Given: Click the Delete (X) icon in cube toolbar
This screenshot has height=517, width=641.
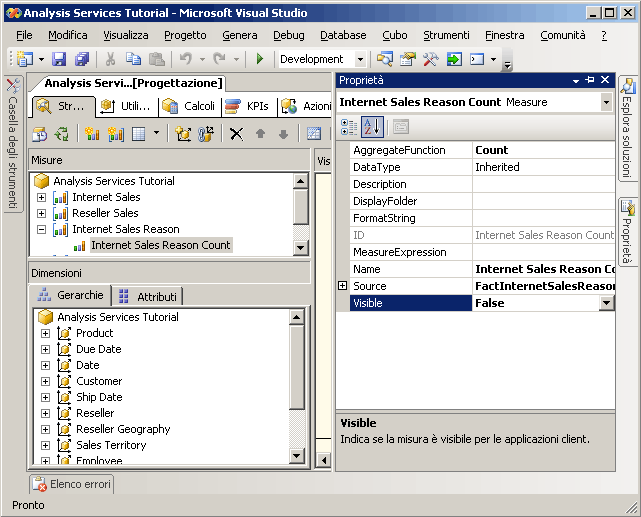Looking at the screenshot, I should pyautogui.click(x=236, y=134).
